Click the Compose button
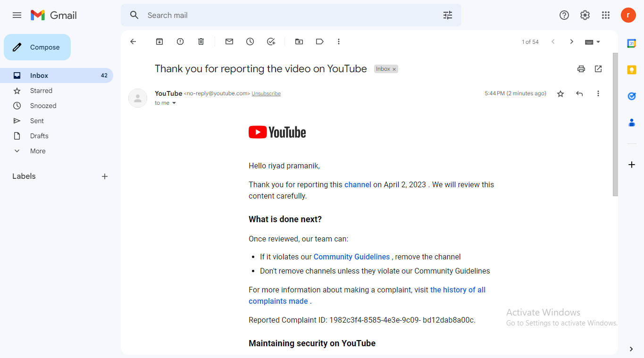 pos(37,47)
